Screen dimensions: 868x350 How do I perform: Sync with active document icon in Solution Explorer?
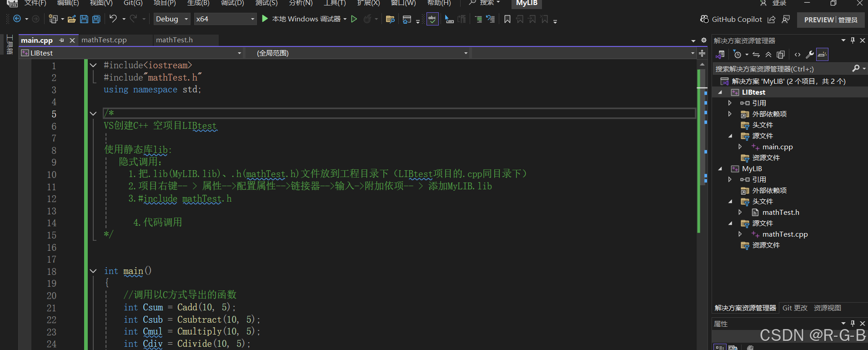coord(756,55)
